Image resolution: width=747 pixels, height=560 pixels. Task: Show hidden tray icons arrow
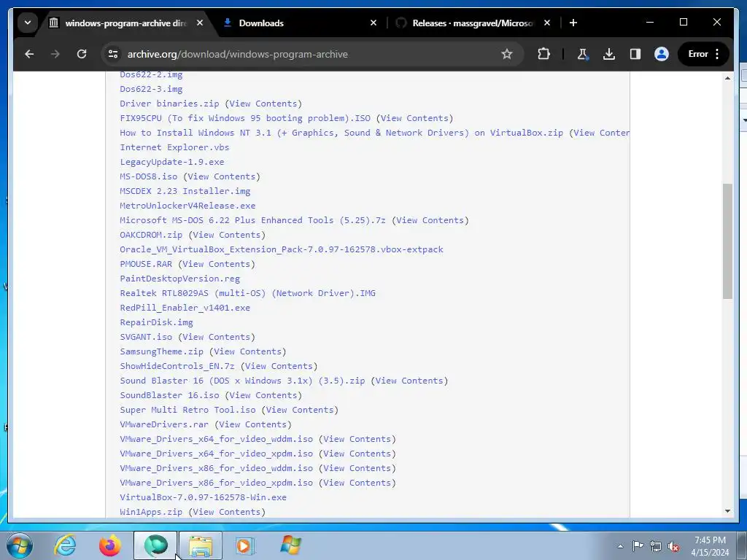click(620, 546)
